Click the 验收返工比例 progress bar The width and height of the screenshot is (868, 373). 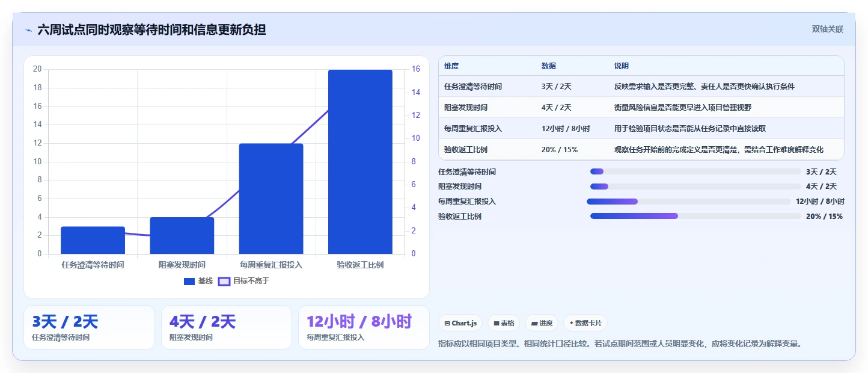point(695,216)
